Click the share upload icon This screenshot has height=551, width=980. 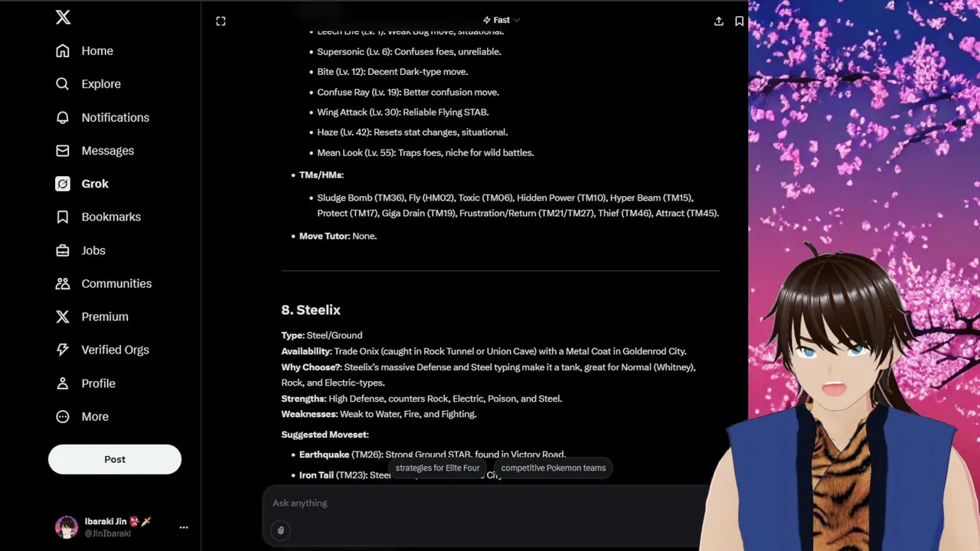718,21
